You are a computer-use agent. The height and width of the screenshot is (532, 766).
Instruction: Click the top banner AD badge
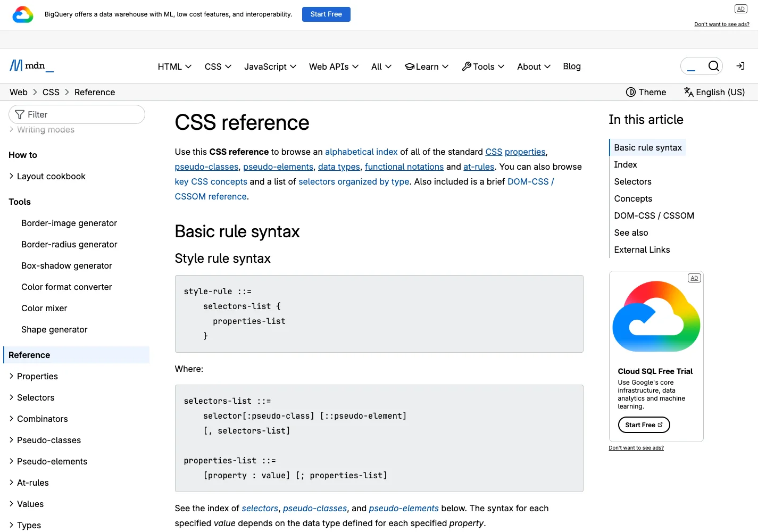pyautogui.click(x=741, y=9)
